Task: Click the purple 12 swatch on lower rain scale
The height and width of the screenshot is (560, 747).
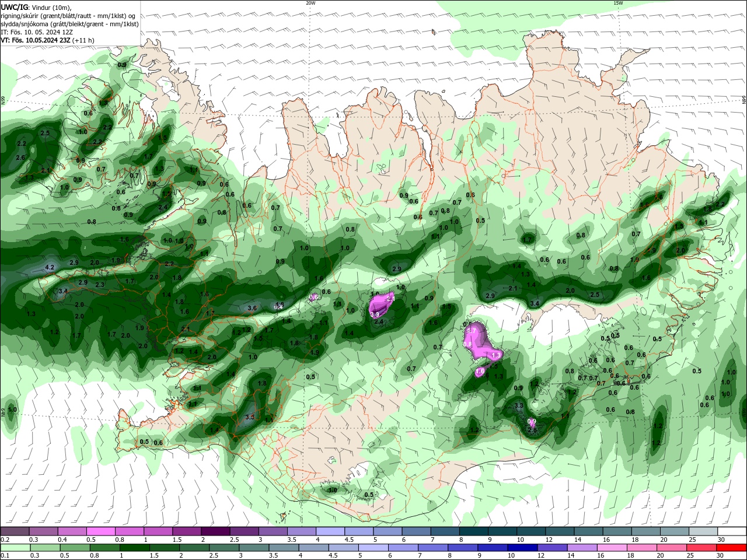Action: coord(552,547)
